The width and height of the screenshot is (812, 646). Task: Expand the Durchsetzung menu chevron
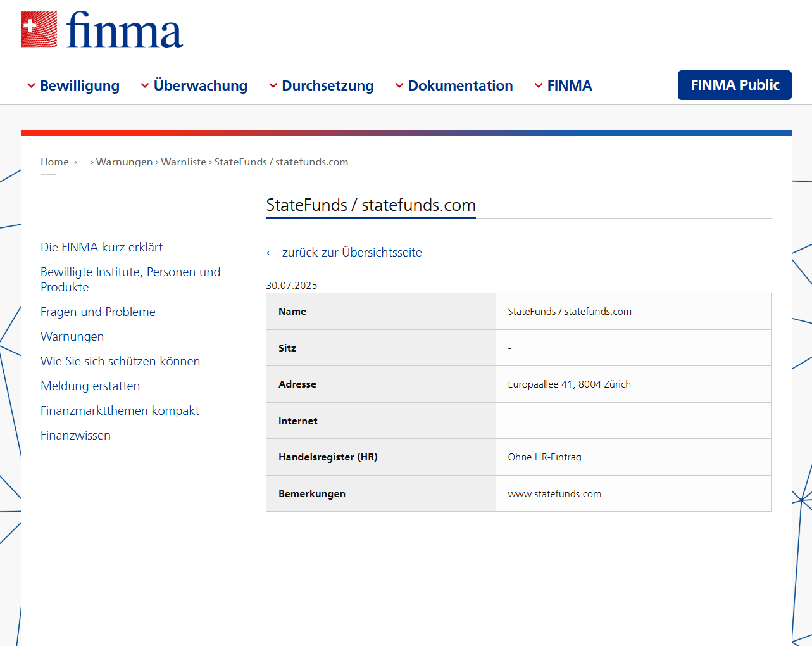[273, 85]
